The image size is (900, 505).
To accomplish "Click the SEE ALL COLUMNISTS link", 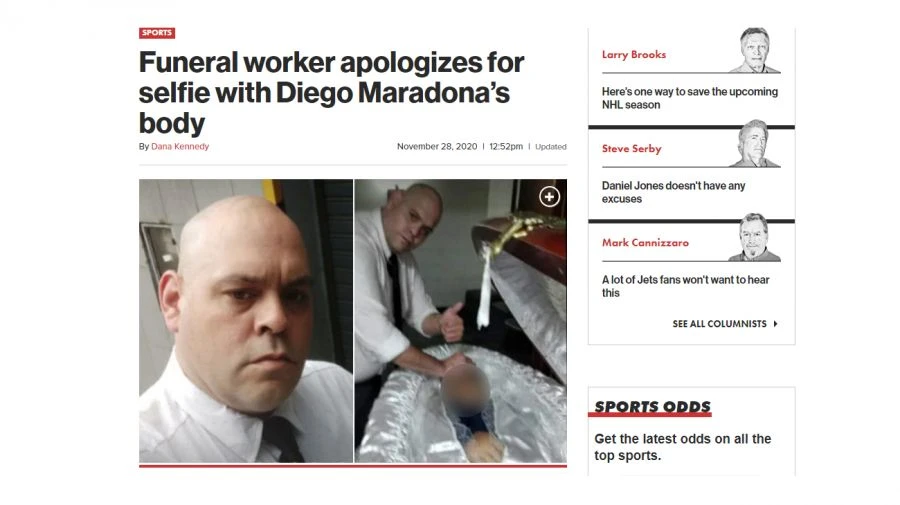I will click(719, 324).
